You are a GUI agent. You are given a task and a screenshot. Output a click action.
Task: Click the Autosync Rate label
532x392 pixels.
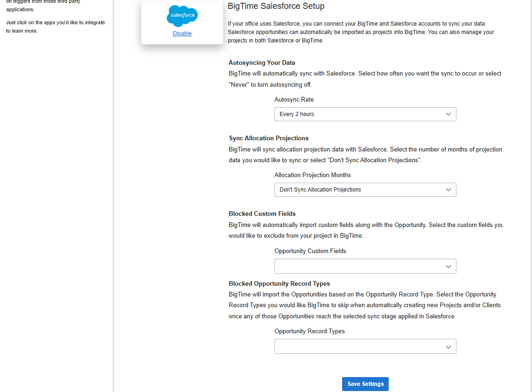294,100
